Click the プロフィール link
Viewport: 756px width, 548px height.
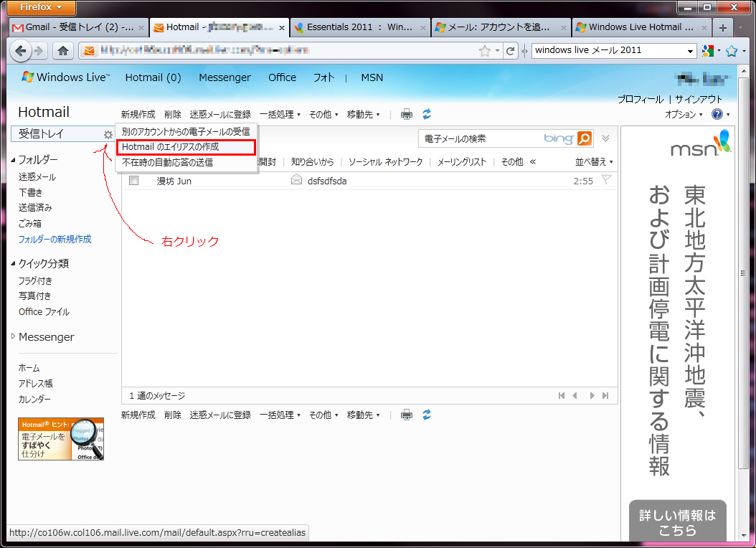pos(641,99)
